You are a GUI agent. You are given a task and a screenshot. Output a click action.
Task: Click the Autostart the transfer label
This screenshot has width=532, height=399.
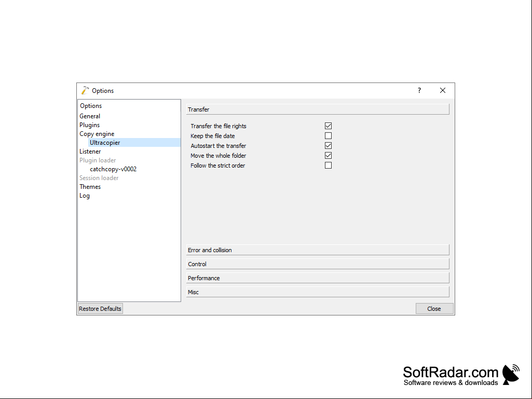(218, 146)
